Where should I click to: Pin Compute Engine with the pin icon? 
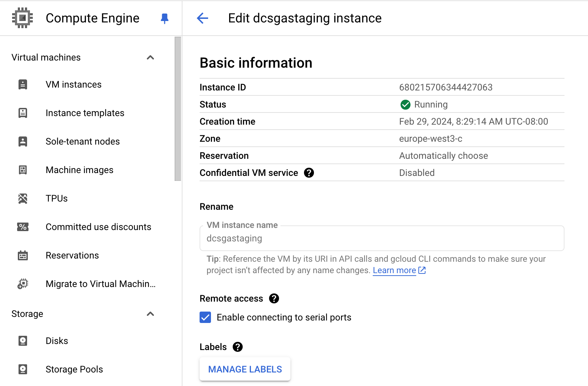coord(164,18)
